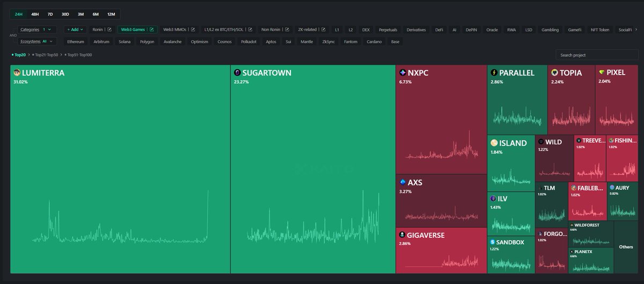Click the AXS token logo icon
This screenshot has height=284, width=644.
(402, 182)
